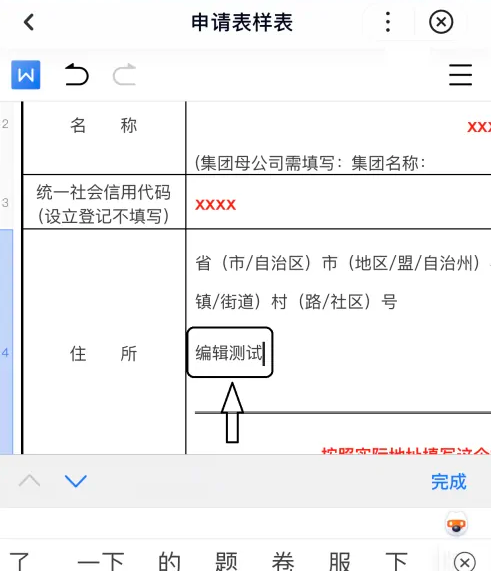The width and height of the screenshot is (491, 571).
Task: Click the 编辑测试 text input cell
Action: point(230,352)
